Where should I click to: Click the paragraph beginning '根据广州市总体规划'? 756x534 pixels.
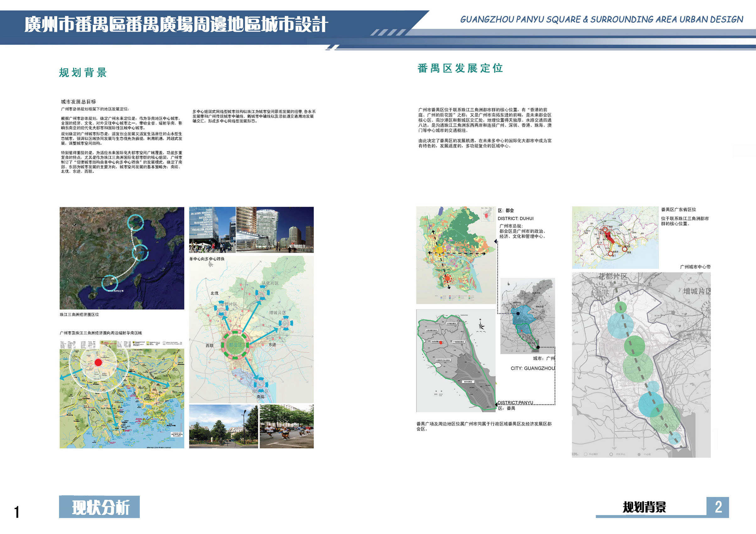pyautogui.click(x=122, y=123)
